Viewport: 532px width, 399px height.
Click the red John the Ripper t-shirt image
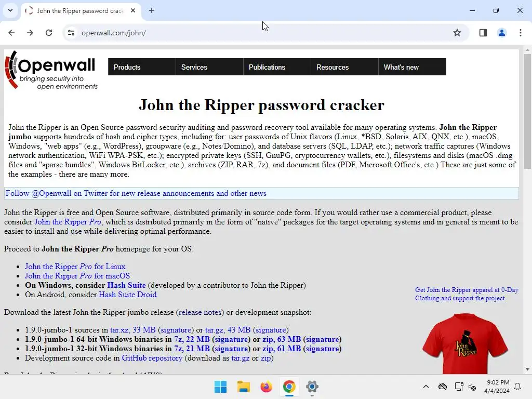pos(465,343)
